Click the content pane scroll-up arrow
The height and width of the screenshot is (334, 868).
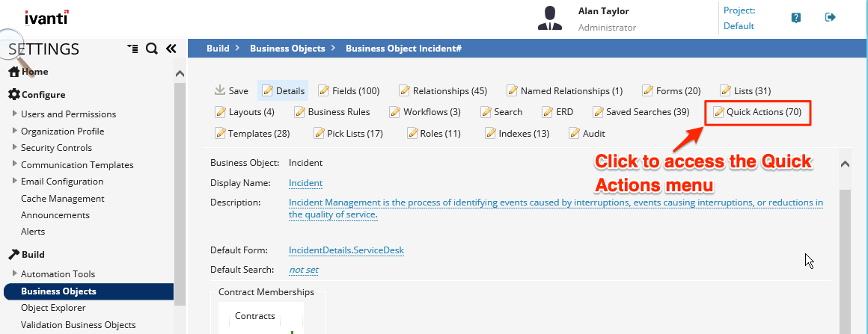point(845,164)
